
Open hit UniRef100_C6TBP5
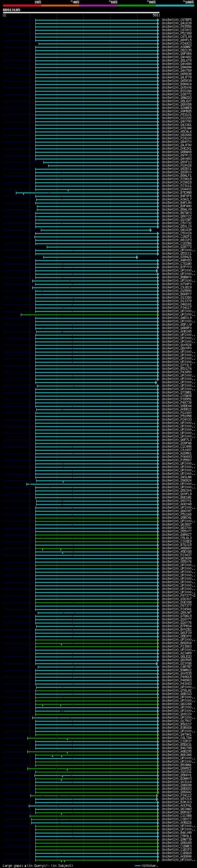[x=176, y=20]
